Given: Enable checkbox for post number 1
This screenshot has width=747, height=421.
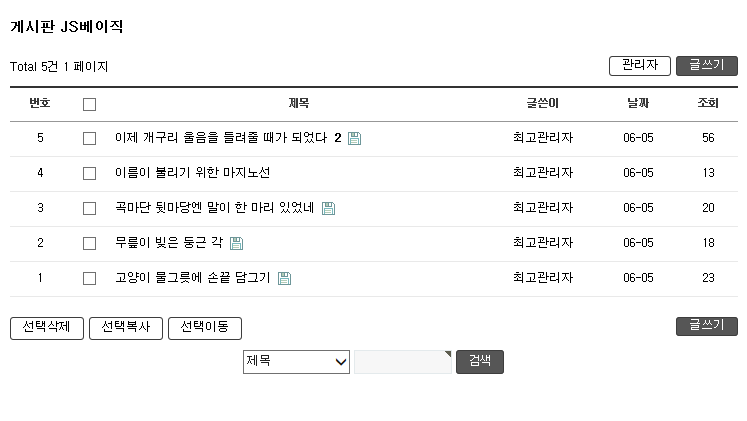Looking at the screenshot, I should coord(89,278).
